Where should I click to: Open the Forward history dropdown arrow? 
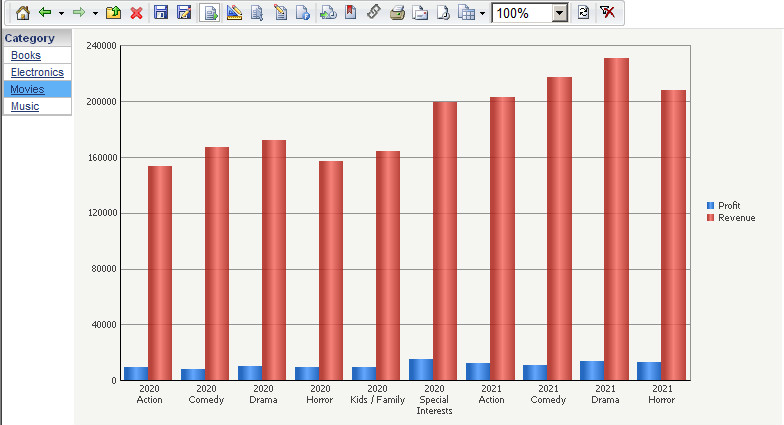[x=95, y=14]
